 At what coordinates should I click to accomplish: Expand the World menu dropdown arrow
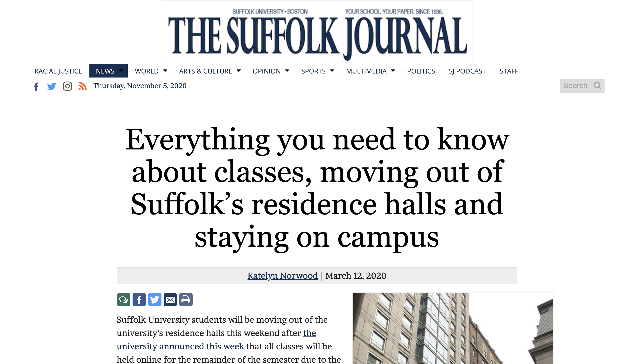point(165,71)
